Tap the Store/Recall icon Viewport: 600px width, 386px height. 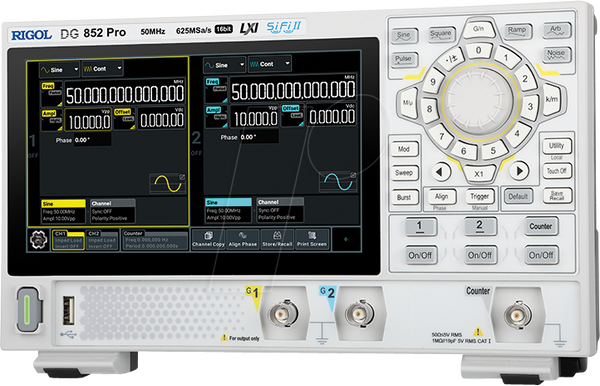coord(277,239)
